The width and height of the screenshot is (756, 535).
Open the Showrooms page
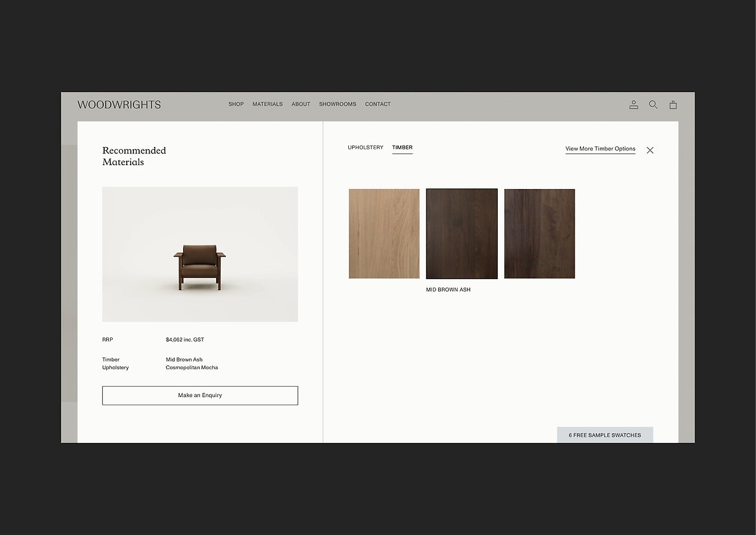(x=337, y=104)
